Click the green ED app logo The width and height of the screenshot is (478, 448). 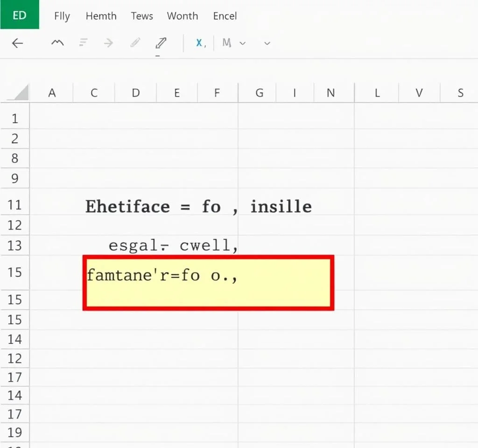pos(20,15)
